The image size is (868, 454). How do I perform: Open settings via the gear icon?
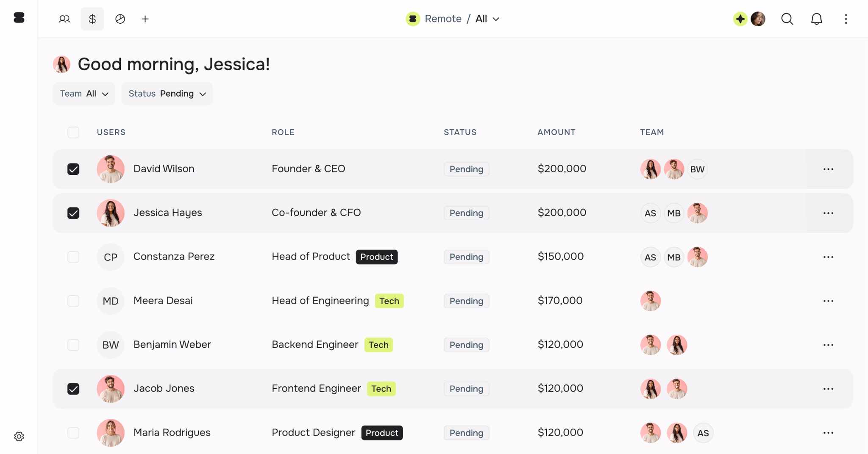19,436
